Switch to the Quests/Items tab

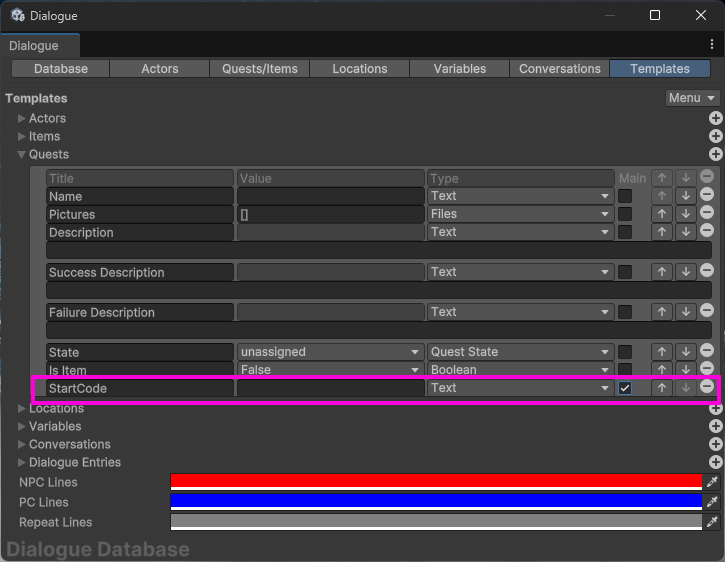(259, 68)
